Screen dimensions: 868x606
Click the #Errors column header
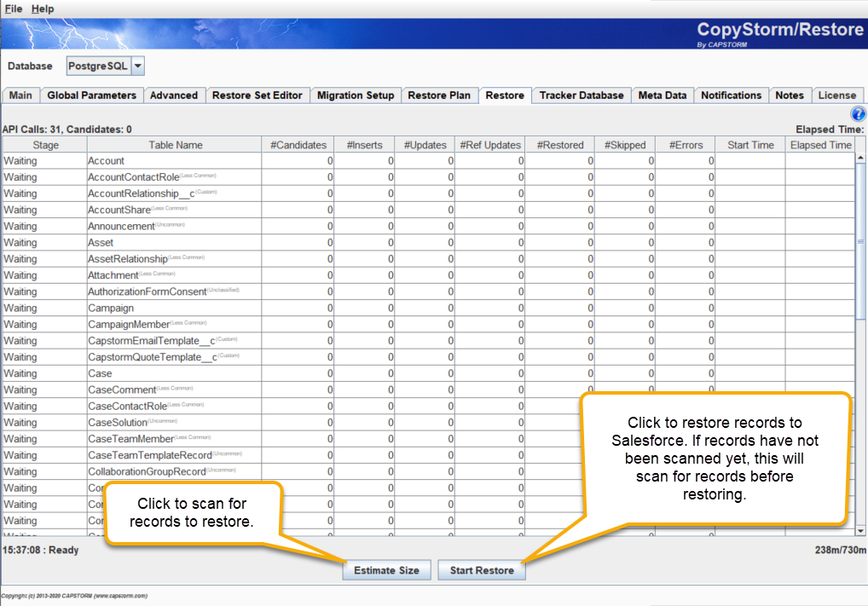point(686,145)
